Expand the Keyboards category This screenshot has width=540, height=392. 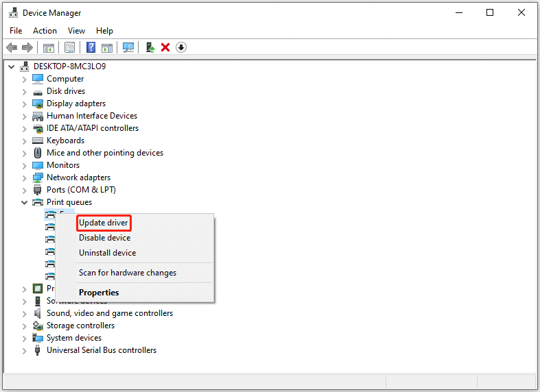24,141
